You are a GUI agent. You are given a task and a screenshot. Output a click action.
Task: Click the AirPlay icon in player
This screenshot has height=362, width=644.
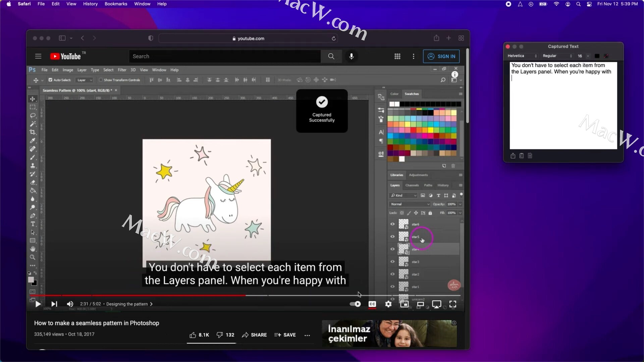tap(436, 304)
